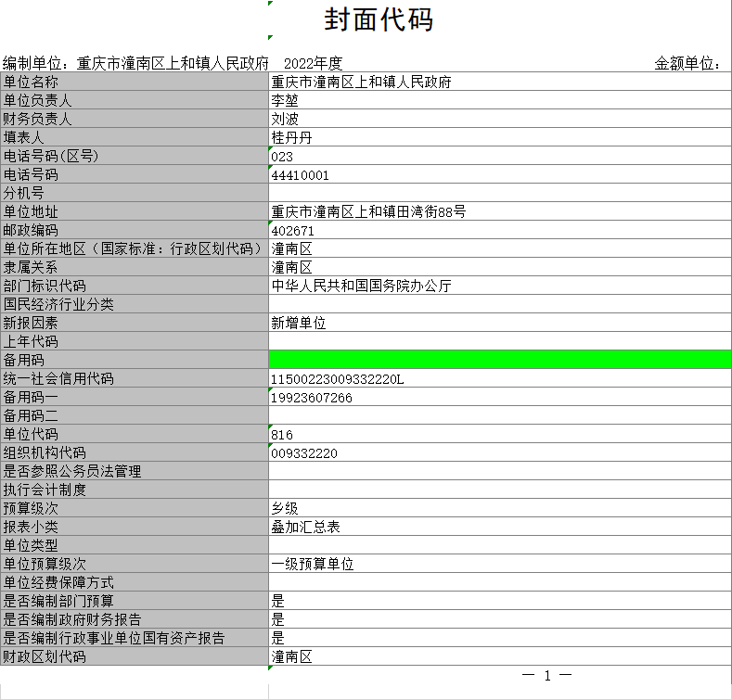Viewport: 732px width, 700px height.
Task: Select the 预算级次 value 乡级
Action: [x=500, y=508]
